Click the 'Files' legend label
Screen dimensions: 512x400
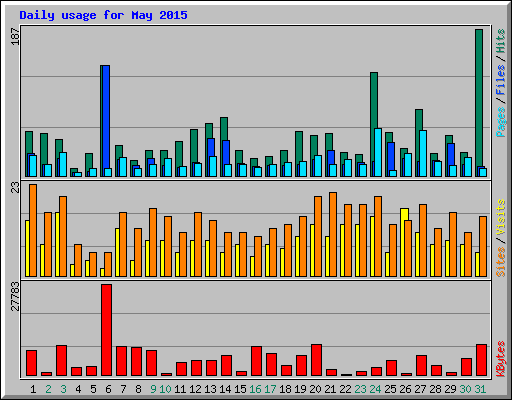point(501,80)
